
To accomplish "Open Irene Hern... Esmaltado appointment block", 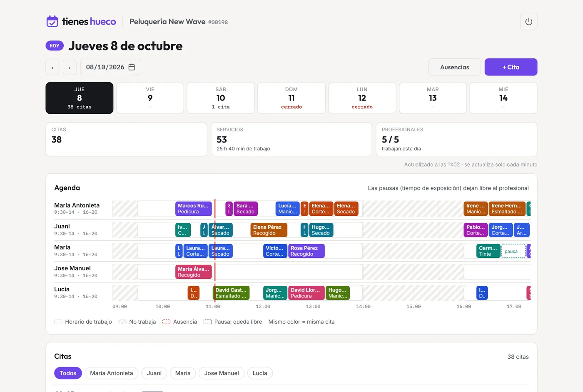I will [x=507, y=209].
